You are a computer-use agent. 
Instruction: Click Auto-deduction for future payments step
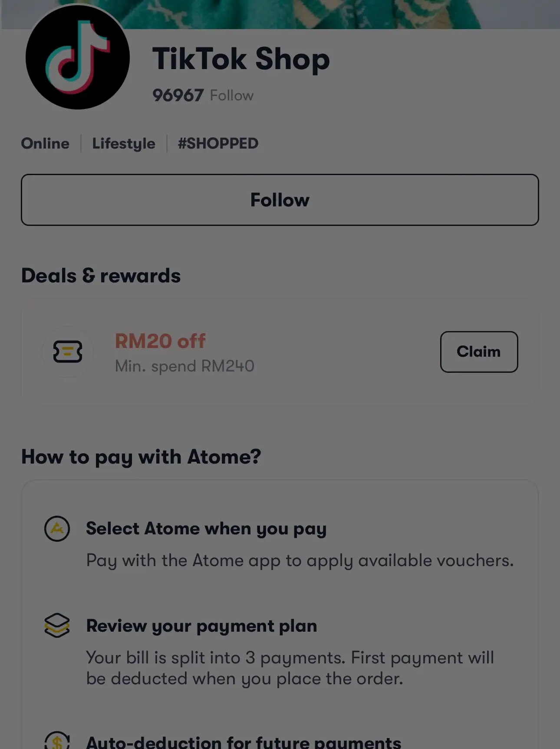[x=244, y=741]
